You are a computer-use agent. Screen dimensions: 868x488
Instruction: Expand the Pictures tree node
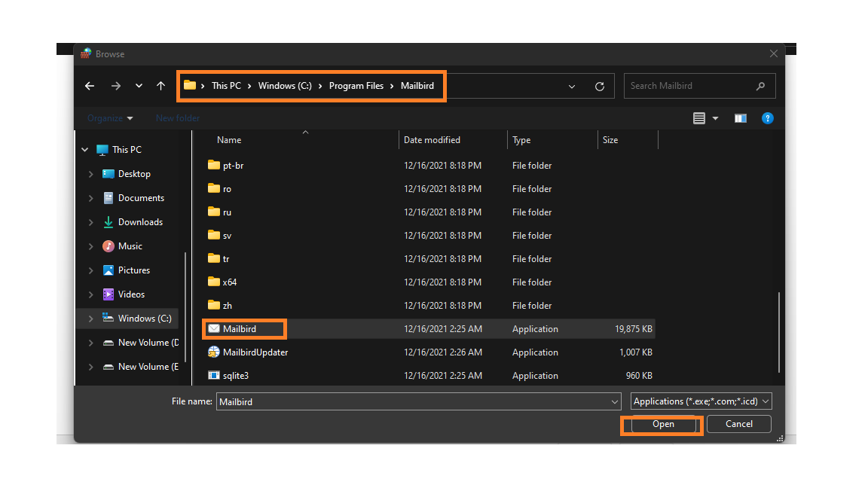pyautogui.click(x=90, y=270)
